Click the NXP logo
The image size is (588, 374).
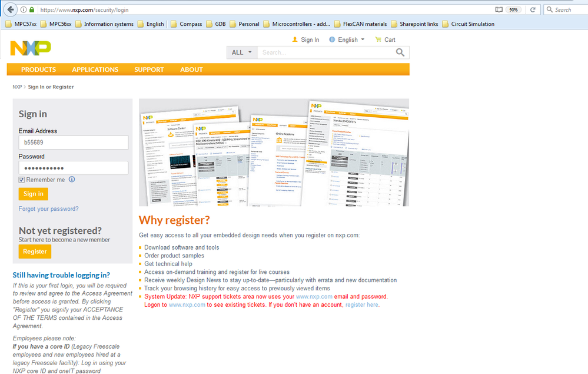pos(31,48)
